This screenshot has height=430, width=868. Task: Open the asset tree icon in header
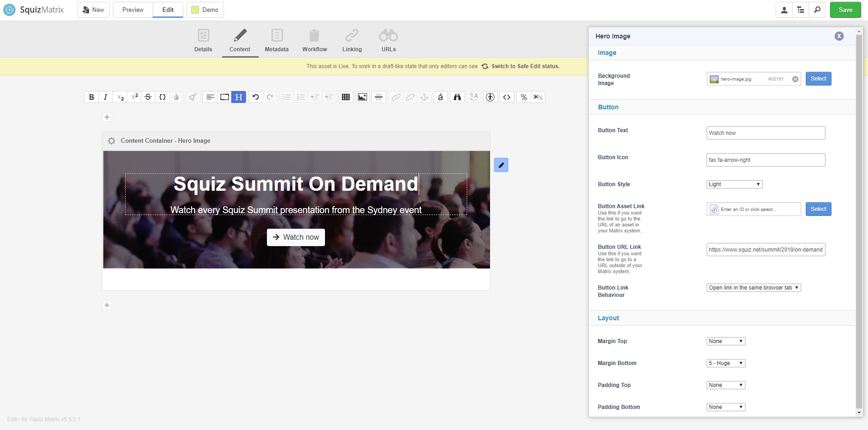pos(801,10)
